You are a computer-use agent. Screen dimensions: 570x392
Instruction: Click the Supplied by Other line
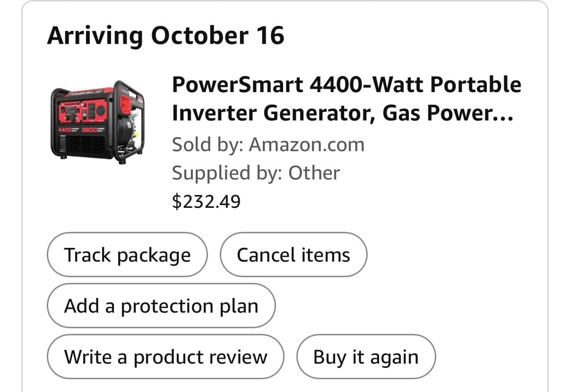pos(256,173)
